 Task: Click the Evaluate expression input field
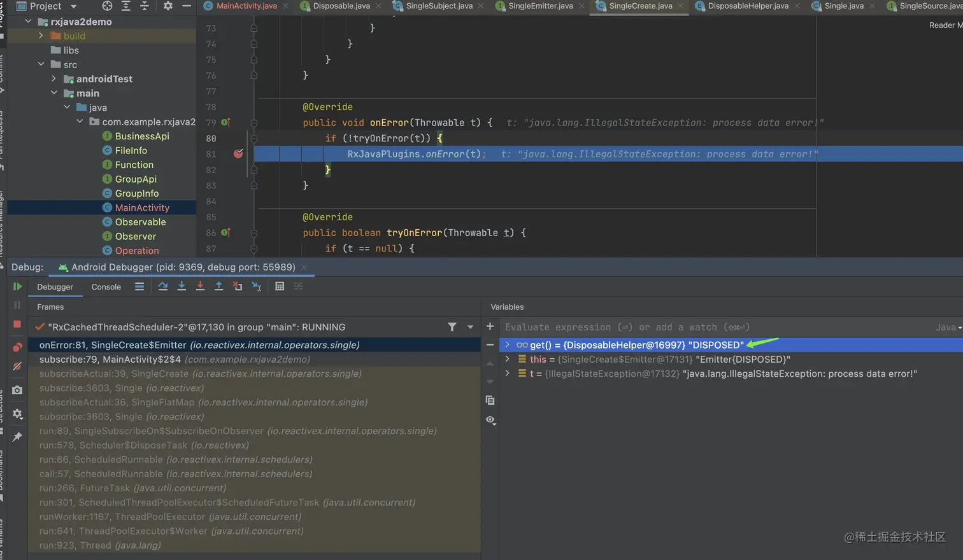pos(717,327)
